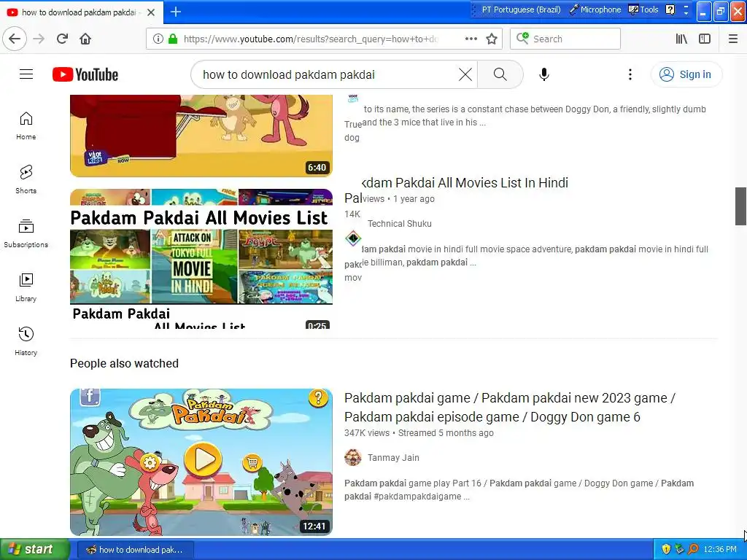Click the YouTube logo
The image size is (747, 560).
click(x=85, y=74)
